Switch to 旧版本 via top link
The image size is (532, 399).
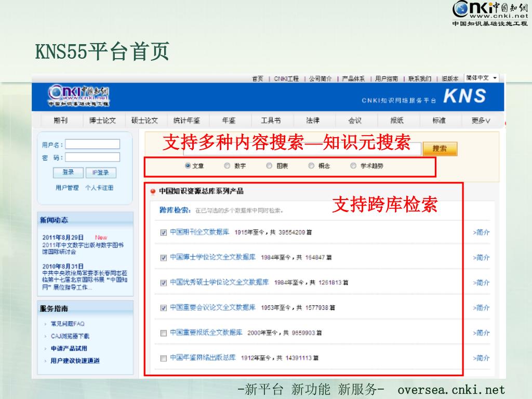[450, 79]
